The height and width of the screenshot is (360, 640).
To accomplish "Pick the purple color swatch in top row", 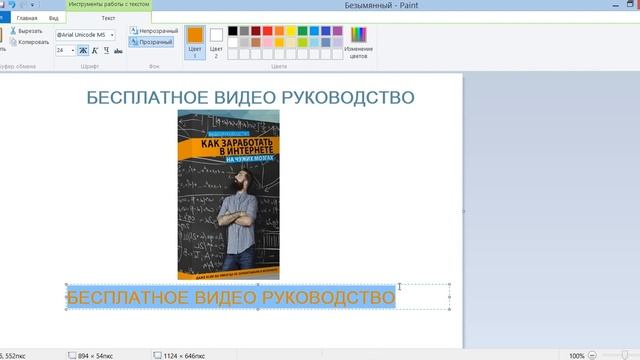I will click(338, 31).
